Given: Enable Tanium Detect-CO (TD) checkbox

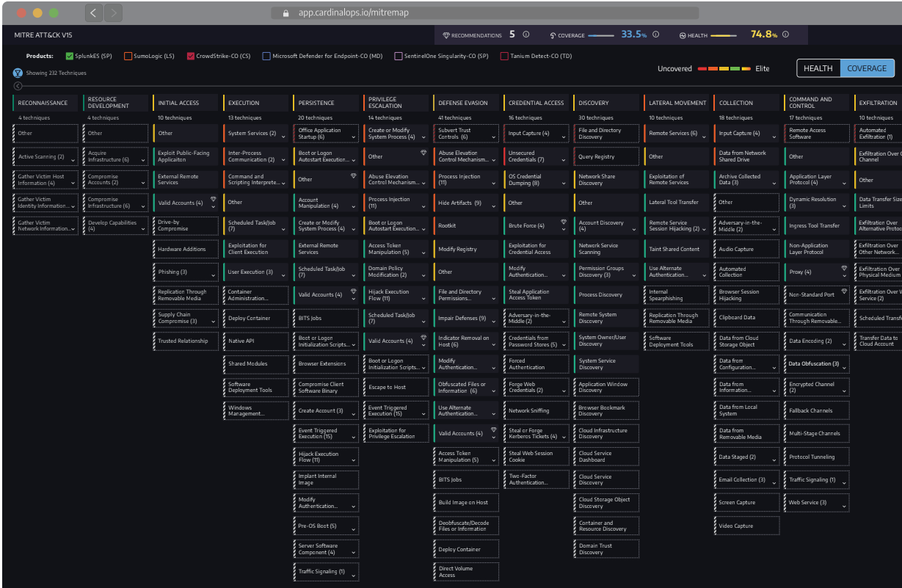Looking at the screenshot, I should coord(504,56).
